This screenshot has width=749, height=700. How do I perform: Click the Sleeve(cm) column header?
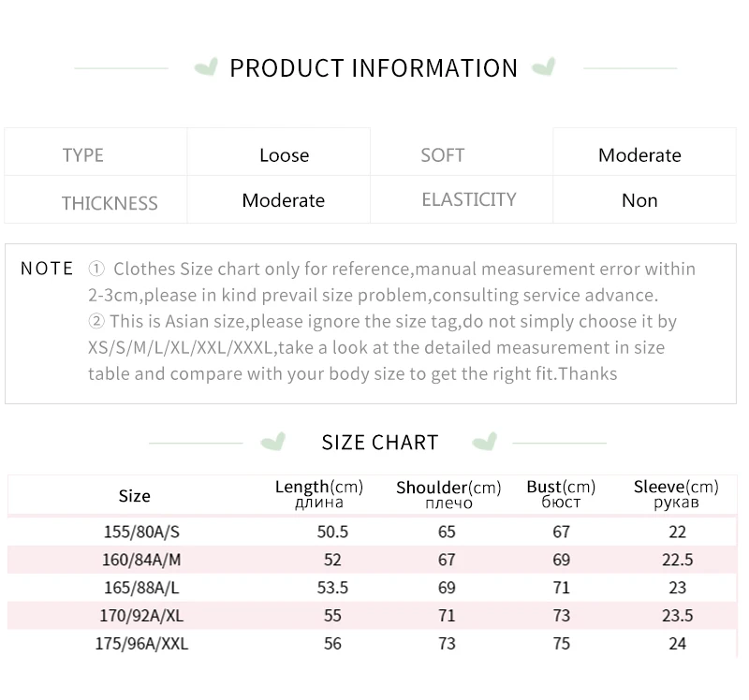pos(676,495)
